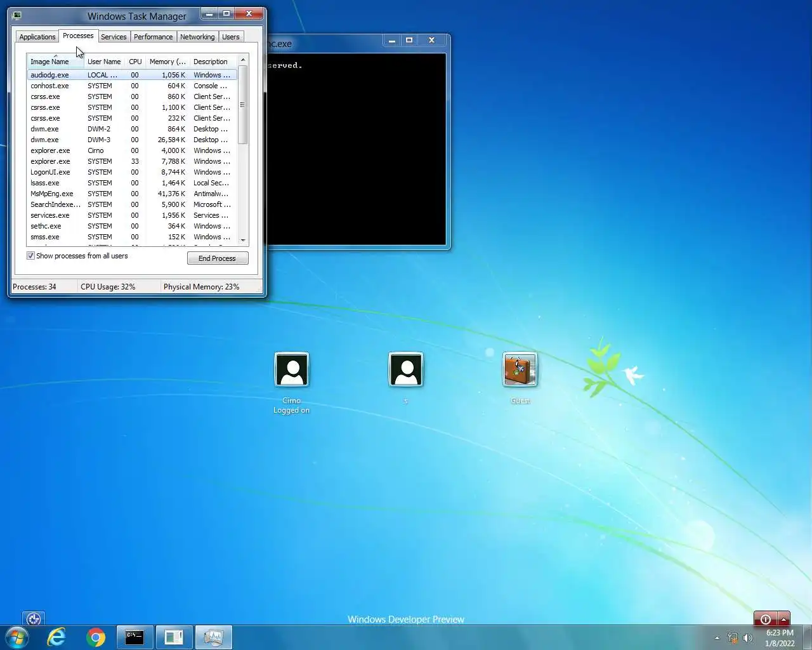The image size is (812, 650).
Task: Click the process list scrollbar thumb
Action: (243, 105)
